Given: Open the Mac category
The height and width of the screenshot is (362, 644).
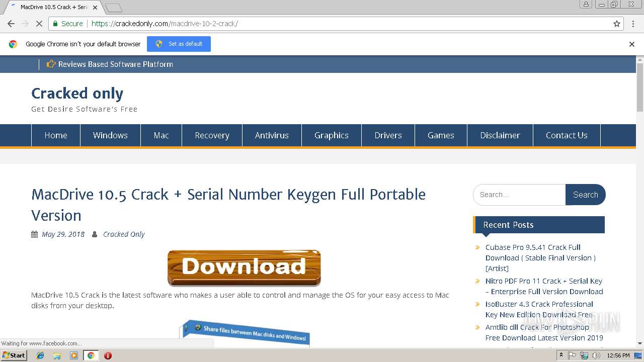Looking at the screenshot, I should 161,135.
